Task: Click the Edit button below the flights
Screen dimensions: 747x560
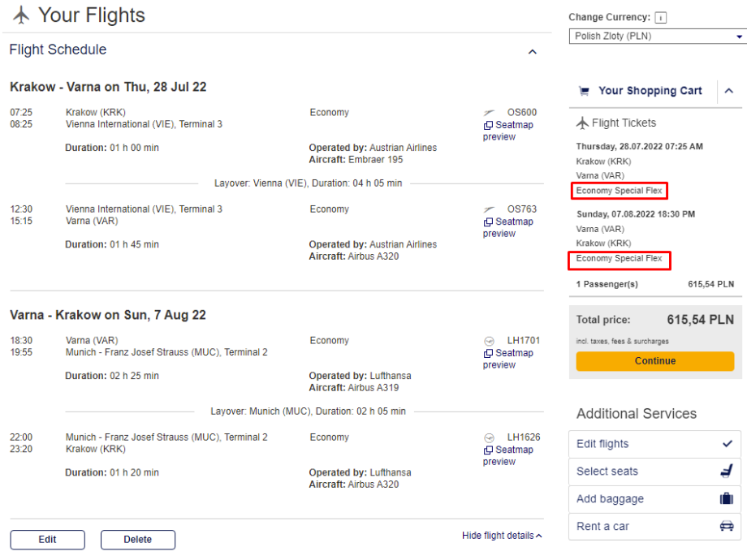Action: coord(47,540)
